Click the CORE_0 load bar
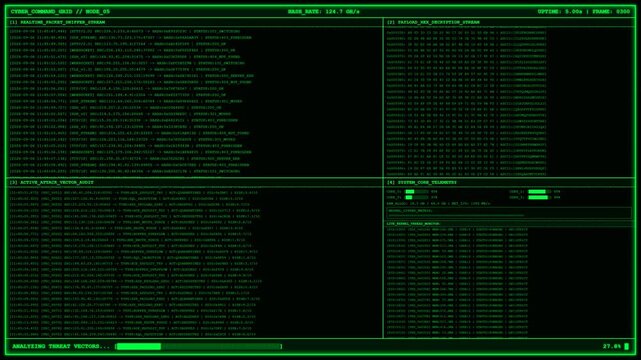641x360 pixels. (x=417, y=192)
